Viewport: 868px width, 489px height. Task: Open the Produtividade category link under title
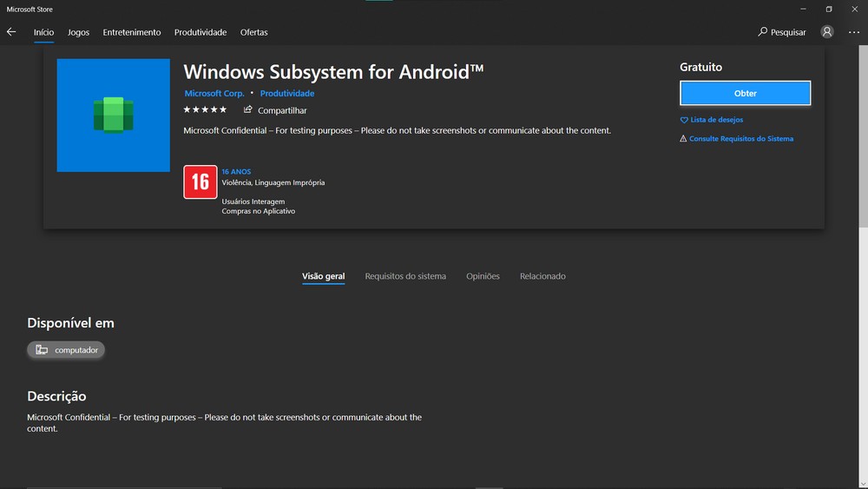tap(287, 93)
